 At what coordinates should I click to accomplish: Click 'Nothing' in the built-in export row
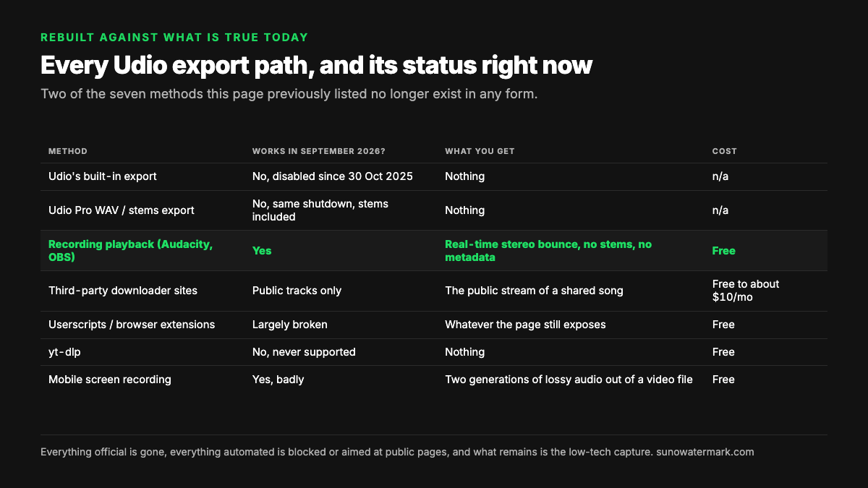click(464, 176)
